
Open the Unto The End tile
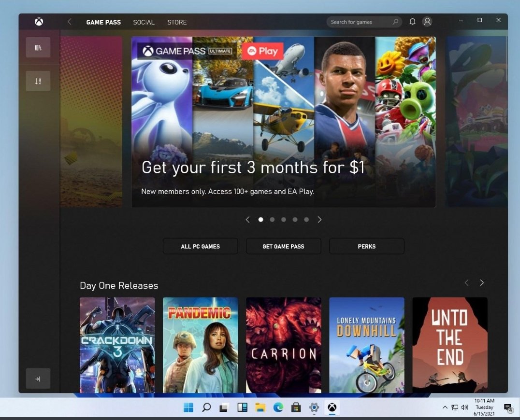pyautogui.click(x=450, y=345)
